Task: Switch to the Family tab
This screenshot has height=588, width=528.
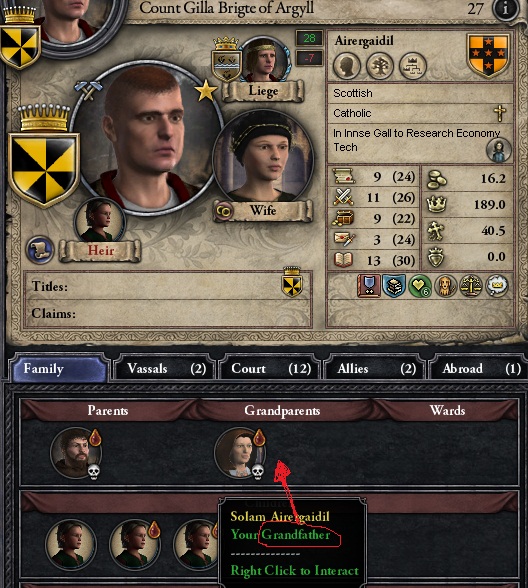Action: click(59, 368)
